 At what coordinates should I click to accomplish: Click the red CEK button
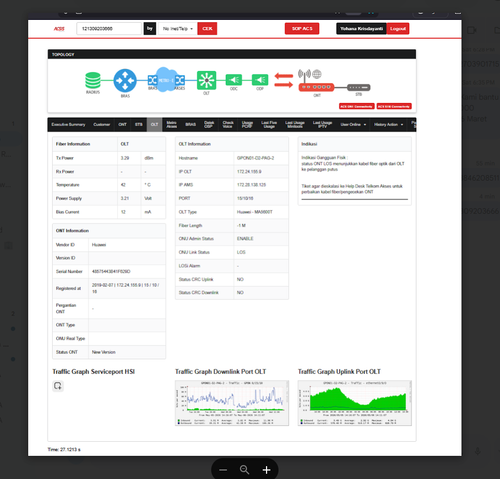207,29
